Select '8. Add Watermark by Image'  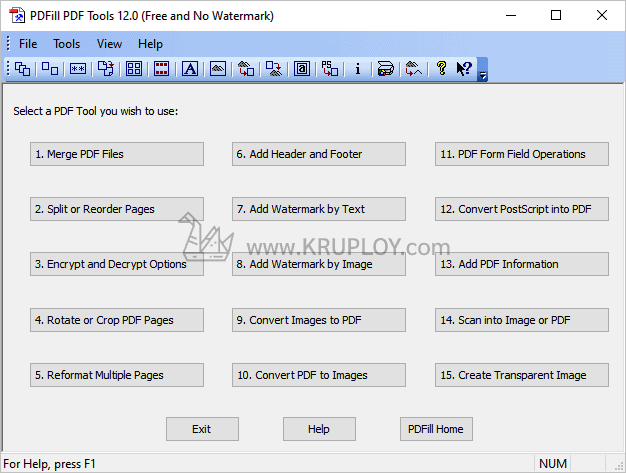click(x=319, y=264)
